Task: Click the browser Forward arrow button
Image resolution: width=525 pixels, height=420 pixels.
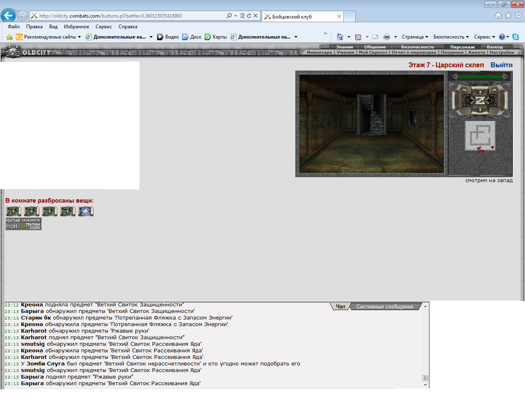Action: tap(23, 16)
